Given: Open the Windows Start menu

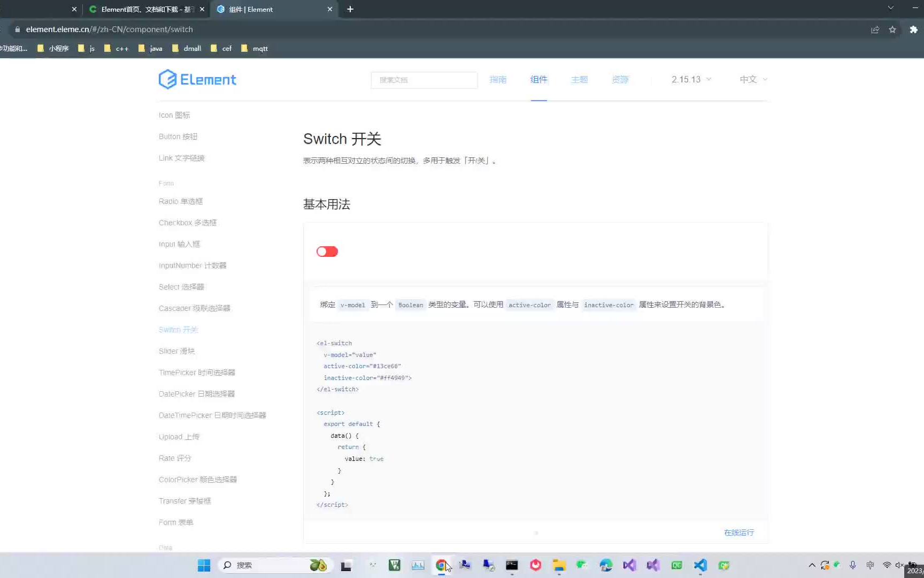Looking at the screenshot, I should pos(204,565).
